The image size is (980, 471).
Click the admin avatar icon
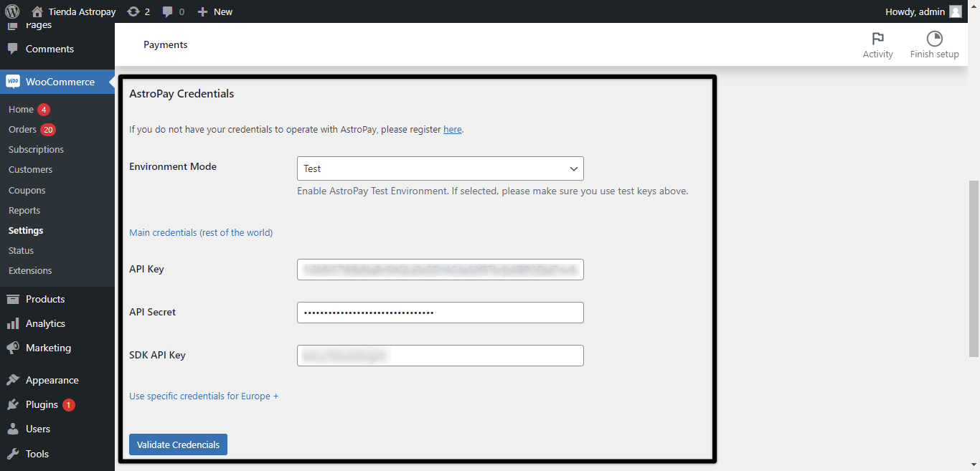[955, 11]
